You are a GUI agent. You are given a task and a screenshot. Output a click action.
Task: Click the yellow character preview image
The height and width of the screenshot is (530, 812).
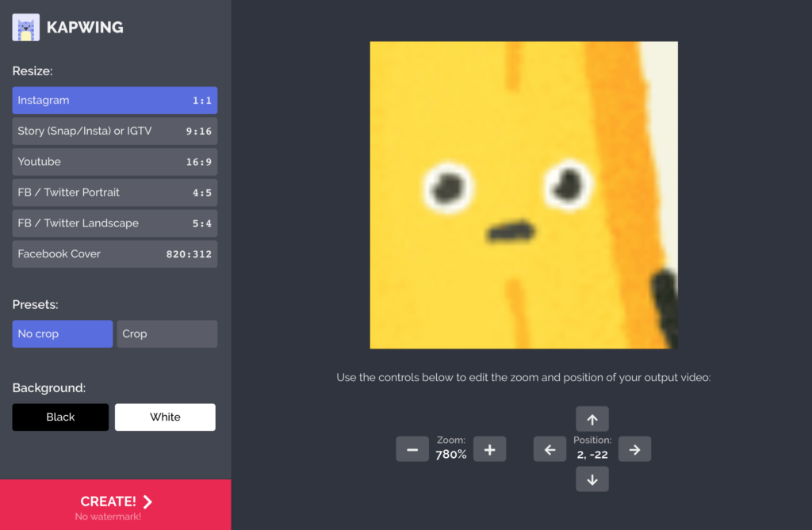[x=523, y=195]
